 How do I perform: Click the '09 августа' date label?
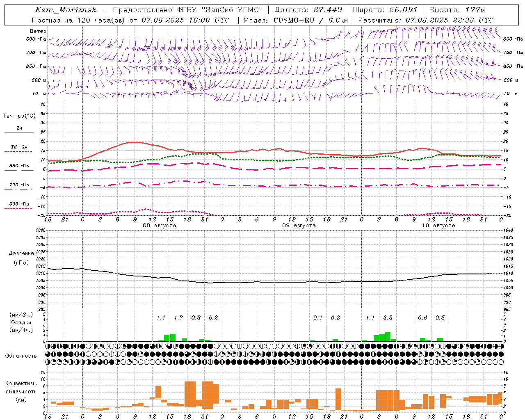coord(299,226)
